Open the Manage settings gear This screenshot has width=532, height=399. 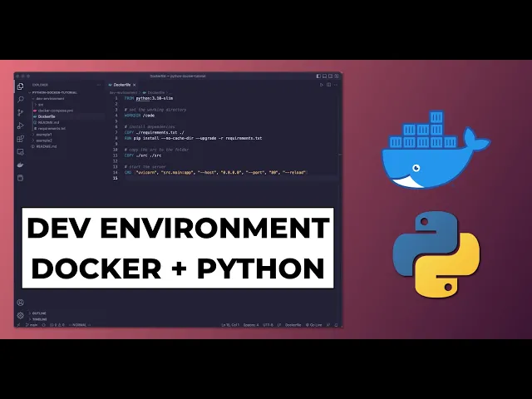click(20, 316)
